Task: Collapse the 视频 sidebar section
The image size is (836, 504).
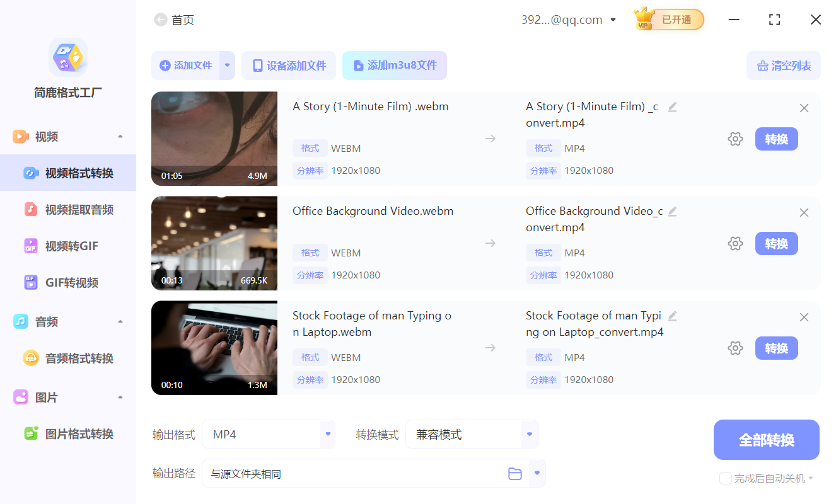Action: coord(120,136)
